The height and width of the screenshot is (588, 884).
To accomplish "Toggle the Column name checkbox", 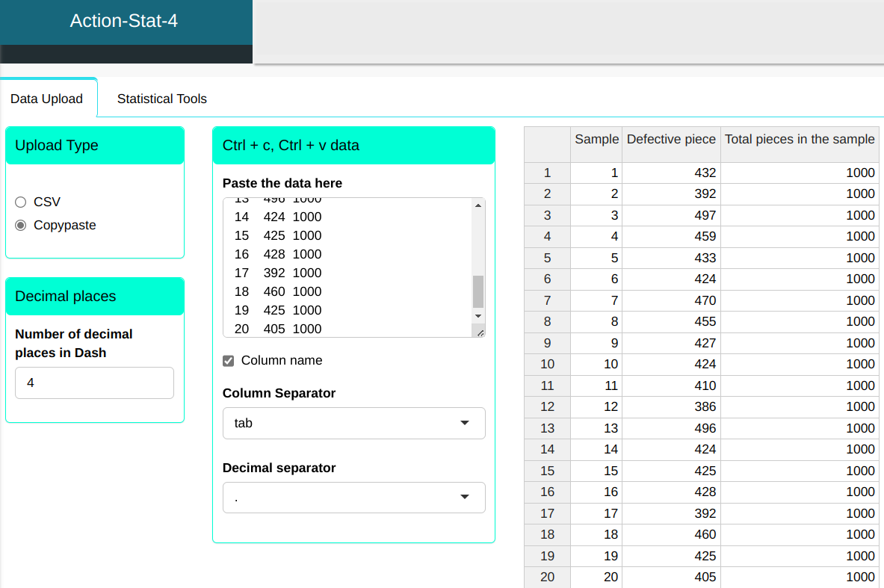I will pyautogui.click(x=229, y=361).
